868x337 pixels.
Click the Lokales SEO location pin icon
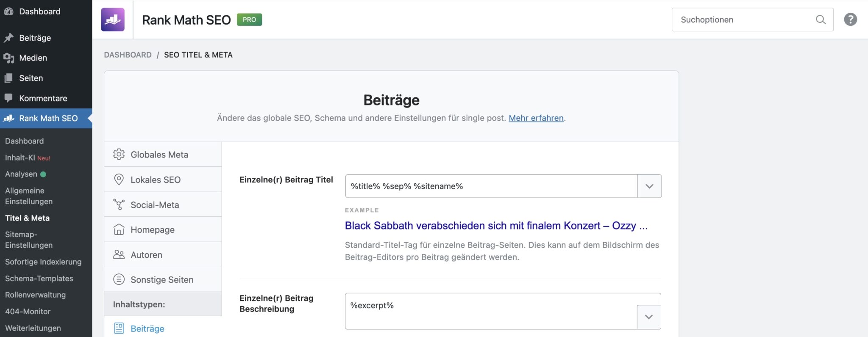click(x=119, y=180)
